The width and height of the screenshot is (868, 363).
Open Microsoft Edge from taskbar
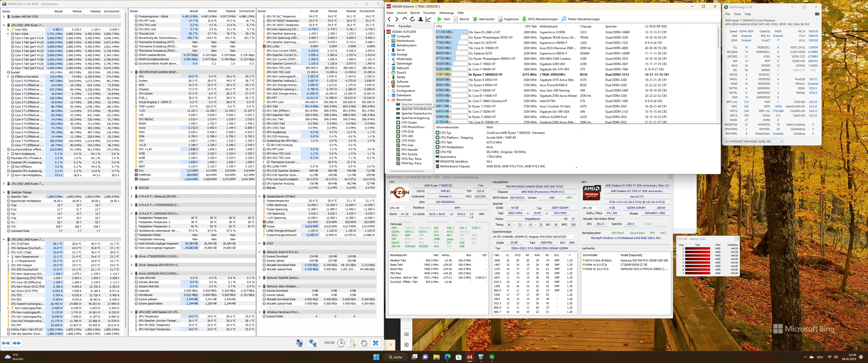447,357
